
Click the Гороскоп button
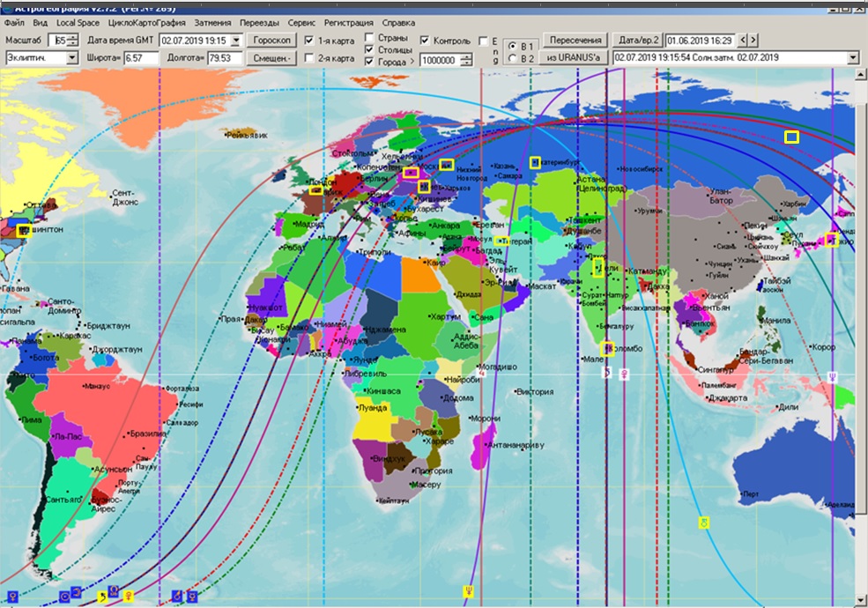pos(271,41)
